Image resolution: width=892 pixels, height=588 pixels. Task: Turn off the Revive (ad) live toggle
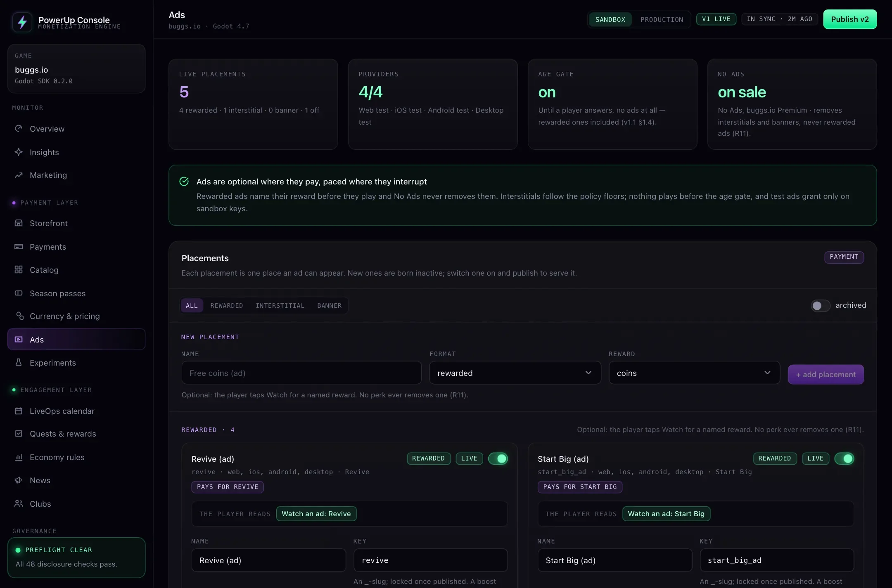(498, 459)
